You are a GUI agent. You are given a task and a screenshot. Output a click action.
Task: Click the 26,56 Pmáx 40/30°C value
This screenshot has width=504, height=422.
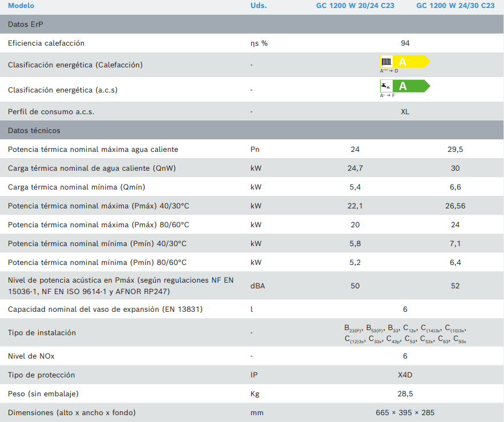(455, 206)
